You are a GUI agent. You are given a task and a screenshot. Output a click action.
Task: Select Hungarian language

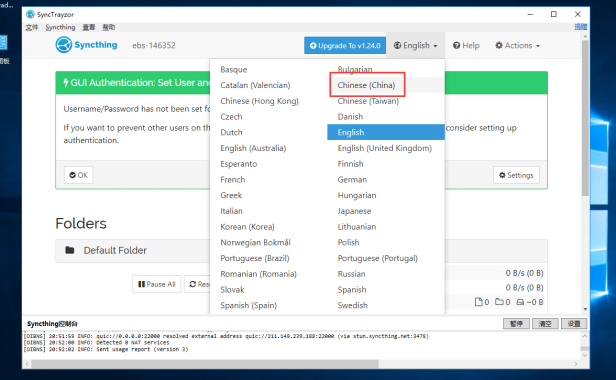coord(357,195)
